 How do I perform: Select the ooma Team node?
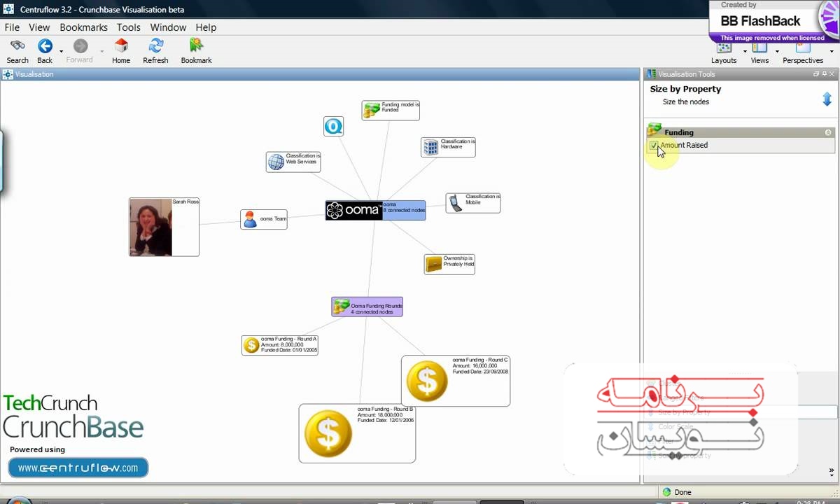coord(264,219)
